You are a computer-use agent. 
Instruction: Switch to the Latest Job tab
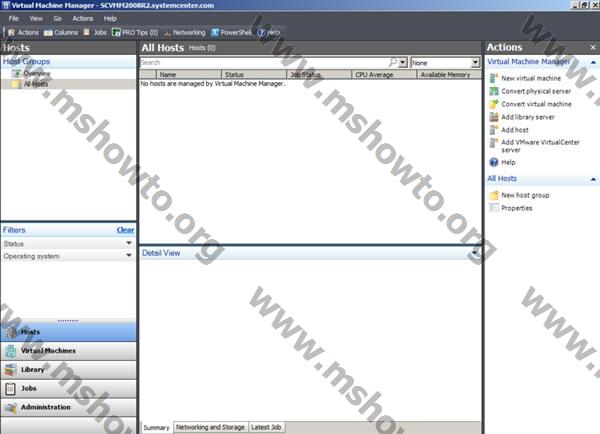[266, 427]
